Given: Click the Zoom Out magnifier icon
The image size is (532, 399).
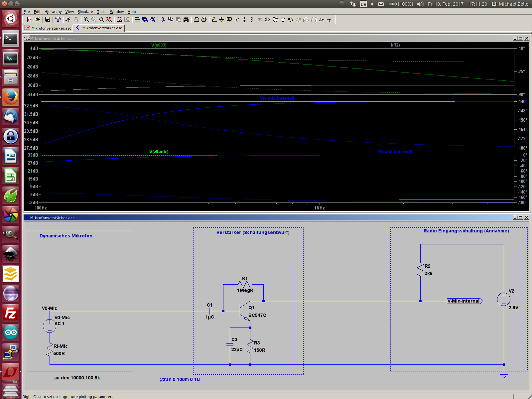Looking at the screenshot, I should 101,20.
